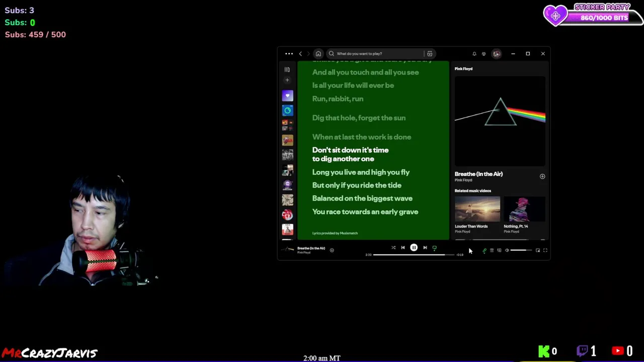Skip to the previous track
This screenshot has height=362, width=644.
[x=403, y=247]
